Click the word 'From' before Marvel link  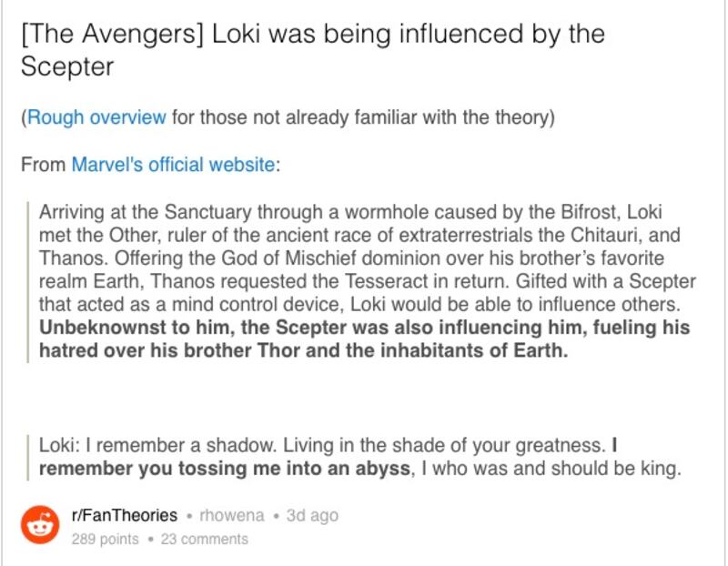pos(43,165)
